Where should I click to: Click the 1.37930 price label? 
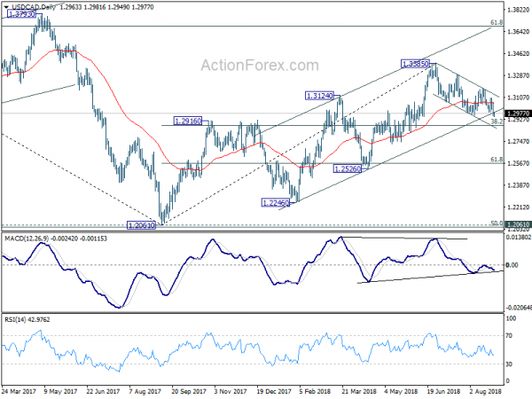(21, 14)
